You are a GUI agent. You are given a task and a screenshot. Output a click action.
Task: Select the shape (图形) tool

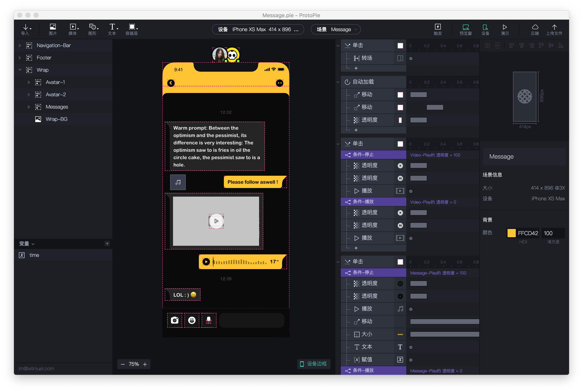pos(93,29)
